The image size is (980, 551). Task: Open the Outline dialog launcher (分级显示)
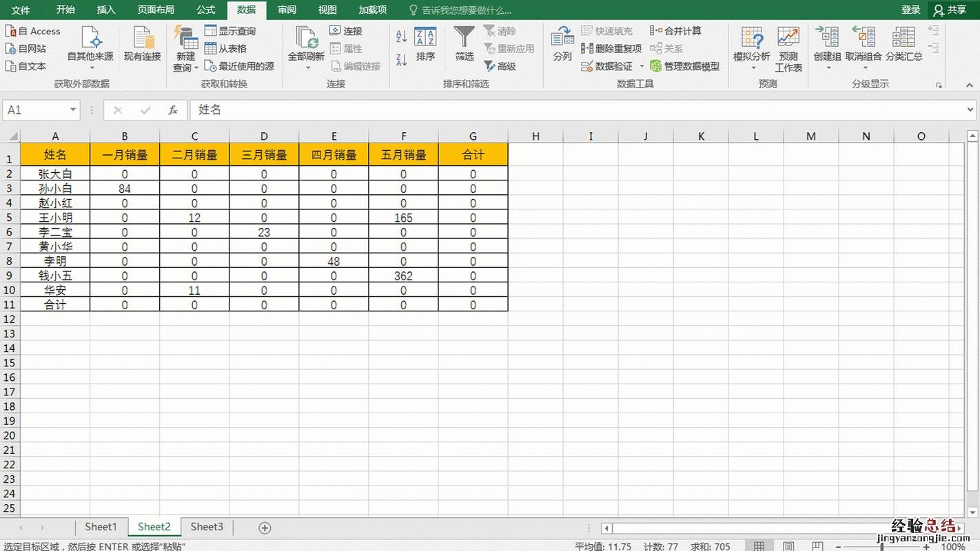click(938, 85)
